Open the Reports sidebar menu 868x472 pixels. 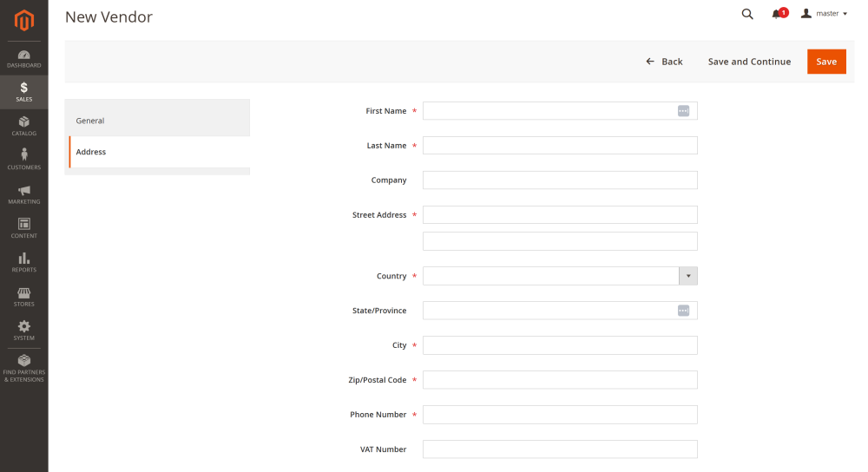23,262
